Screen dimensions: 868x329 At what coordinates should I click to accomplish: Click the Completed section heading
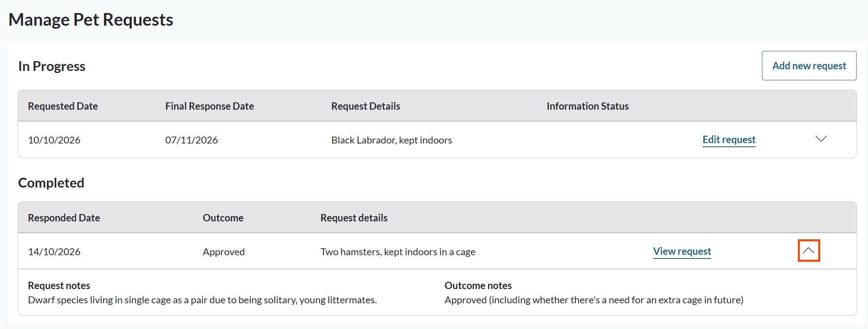click(x=51, y=183)
